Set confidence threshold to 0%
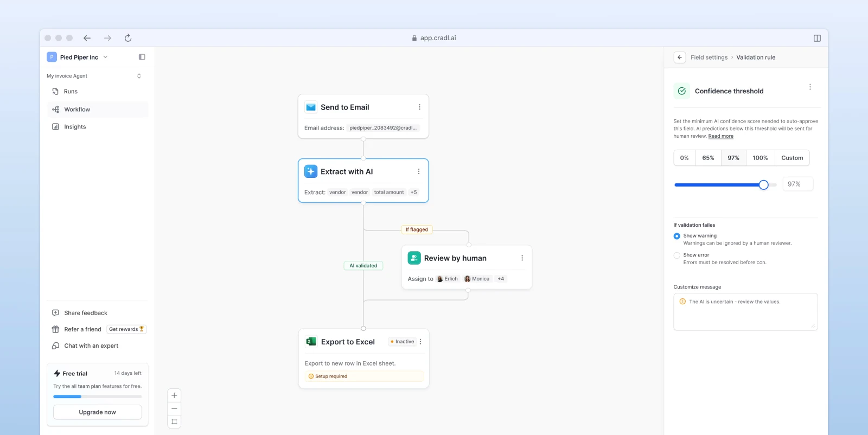The height and width of the screenshot is (435, 868). (685, 158)
